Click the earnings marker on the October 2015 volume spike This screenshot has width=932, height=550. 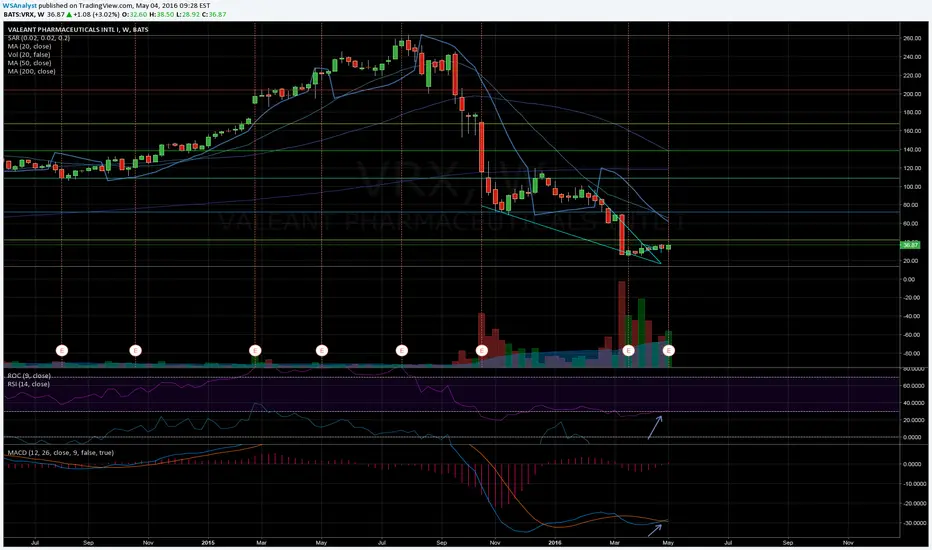point(482,350)
